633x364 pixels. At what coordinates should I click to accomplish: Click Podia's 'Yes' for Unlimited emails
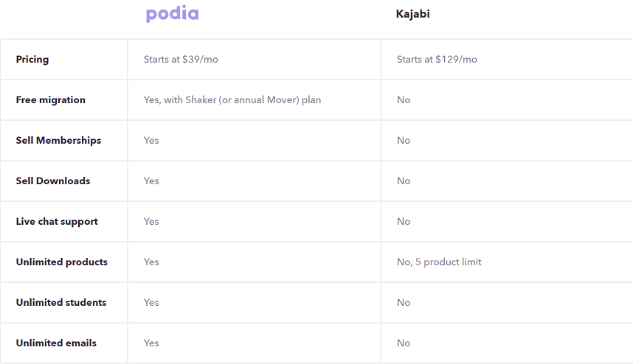point(151,343)
